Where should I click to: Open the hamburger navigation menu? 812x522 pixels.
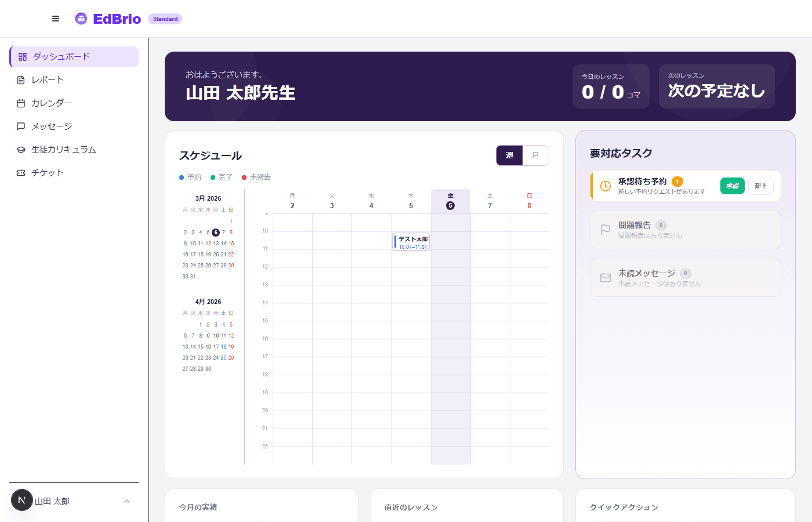click(x=56, y=18)
